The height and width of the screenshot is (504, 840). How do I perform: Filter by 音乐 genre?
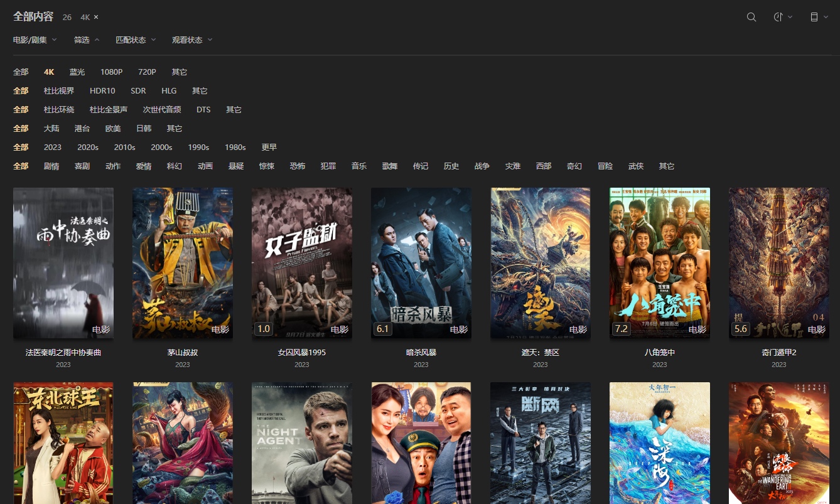tap(359, 166)
